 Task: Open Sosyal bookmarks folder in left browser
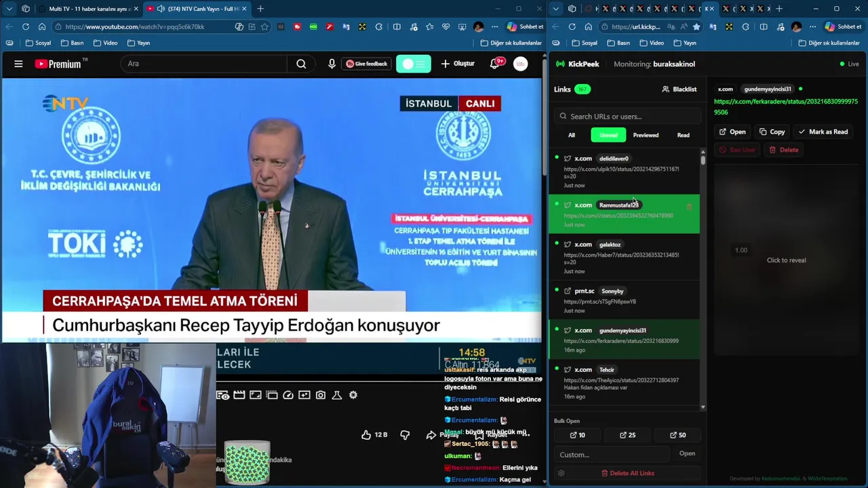click(x=39, y=43)
